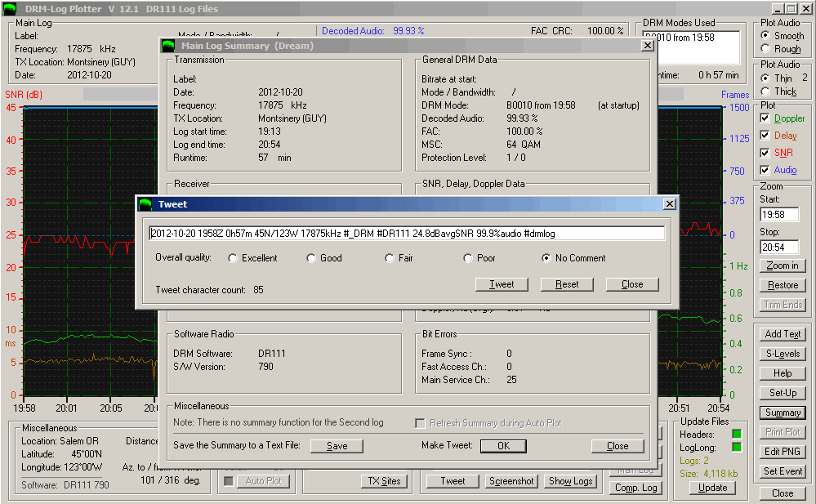Viewport: 816px width, 504px height.
Task: Click the DRM-Log Plotter app icon
Action: [x=10, y=9]
